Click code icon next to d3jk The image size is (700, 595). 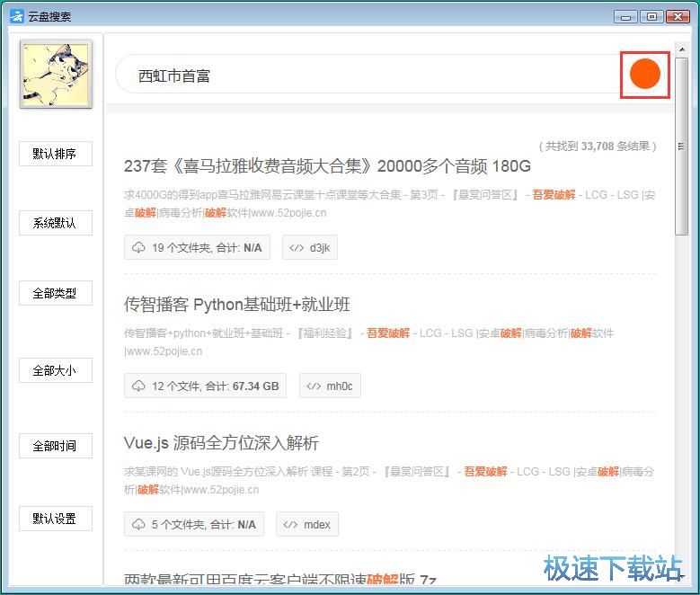(x=297, y=248)
